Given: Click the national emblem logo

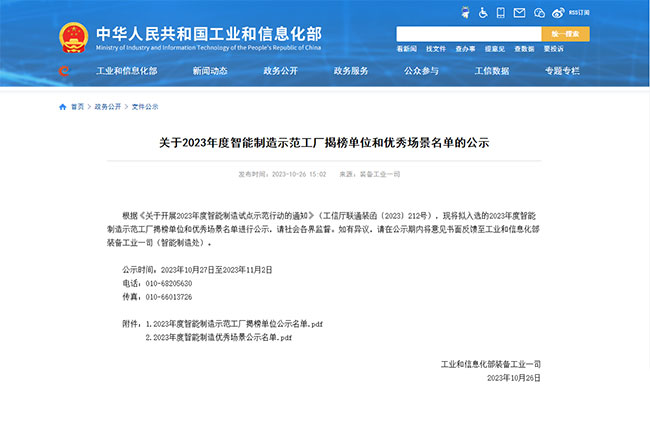Looking at the screenshot, I should click(x=73, y=38).
